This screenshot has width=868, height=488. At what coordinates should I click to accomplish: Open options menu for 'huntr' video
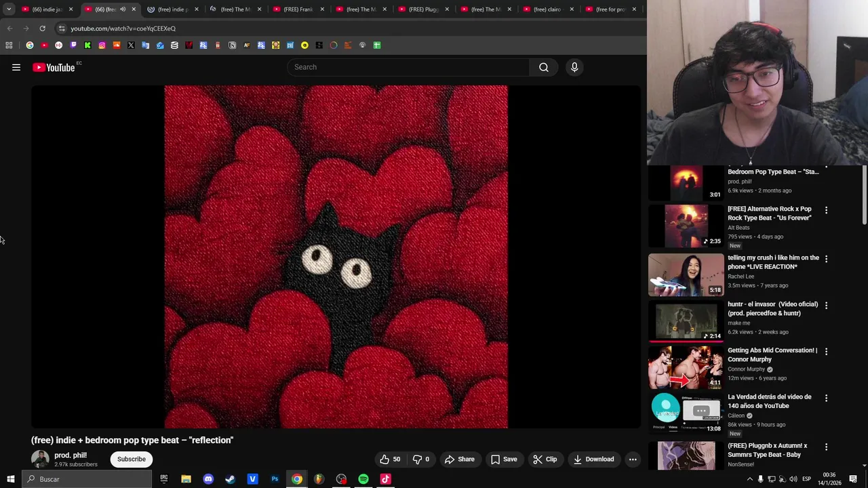click(x=826, y=306)
